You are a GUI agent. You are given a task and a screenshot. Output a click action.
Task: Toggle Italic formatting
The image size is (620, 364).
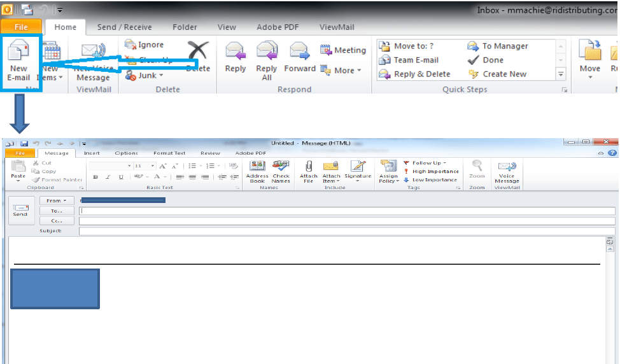pyautogui.click(x=108, y=177)
